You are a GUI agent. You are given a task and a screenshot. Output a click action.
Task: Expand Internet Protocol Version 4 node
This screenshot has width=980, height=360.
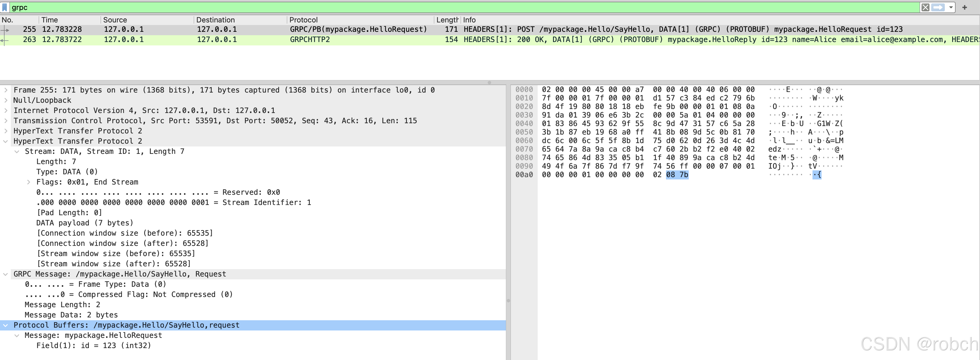tap(6, 111)
